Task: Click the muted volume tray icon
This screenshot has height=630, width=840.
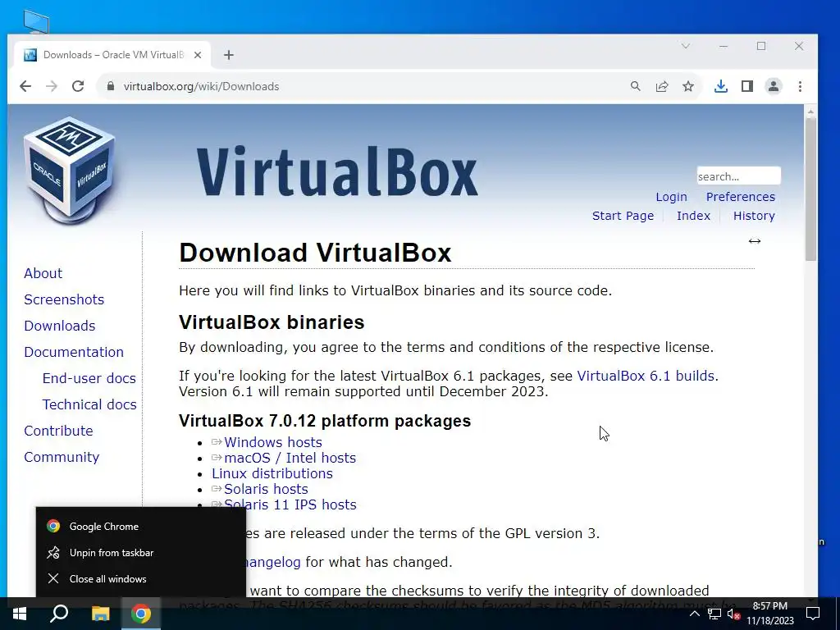Action: 733,614
